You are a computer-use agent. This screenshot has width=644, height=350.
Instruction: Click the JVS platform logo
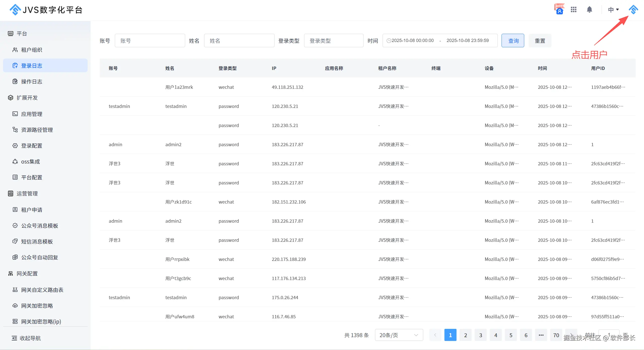click(15, 10)
